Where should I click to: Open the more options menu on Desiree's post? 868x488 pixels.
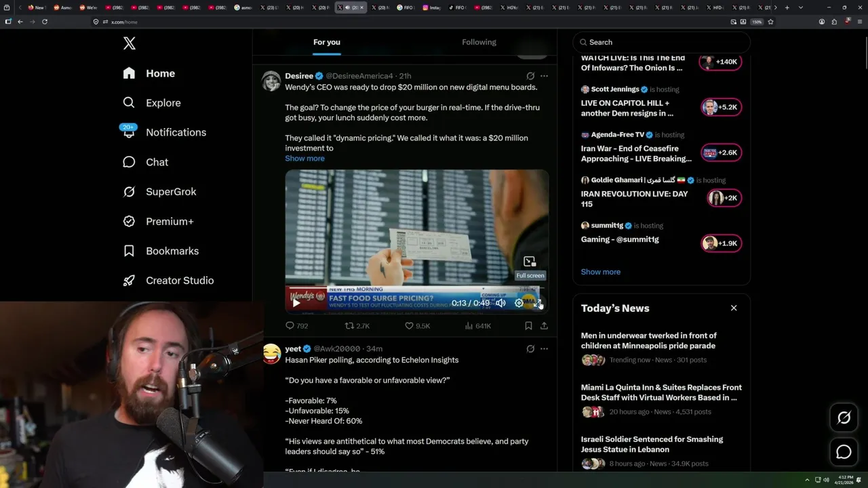(x=544, y=76)
